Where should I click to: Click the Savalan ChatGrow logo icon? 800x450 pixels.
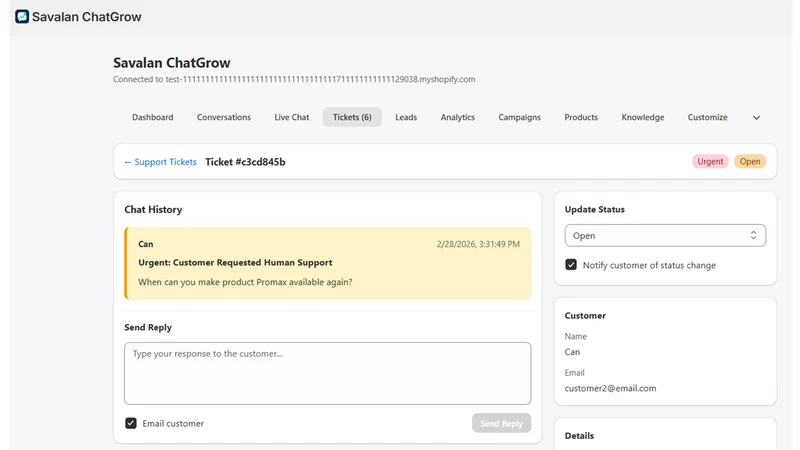(22, 16)
